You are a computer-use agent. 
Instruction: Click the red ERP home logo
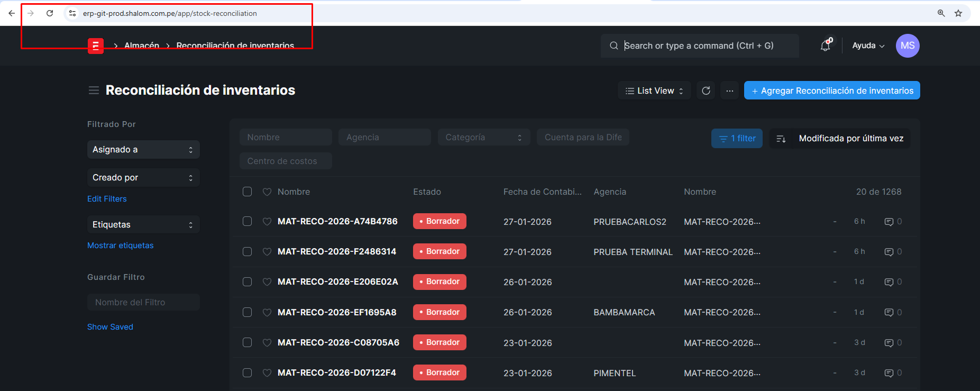(x=95, y=46)
